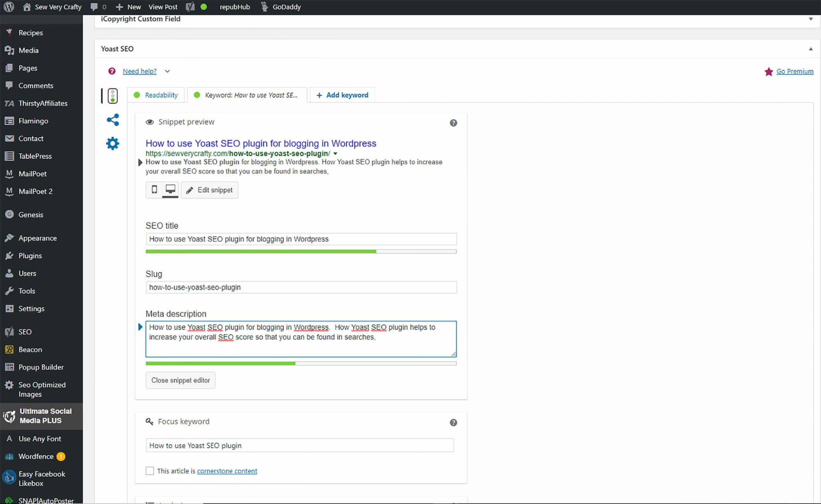Expand the iCopyright Custom Field panel arrow

point(811,19)
